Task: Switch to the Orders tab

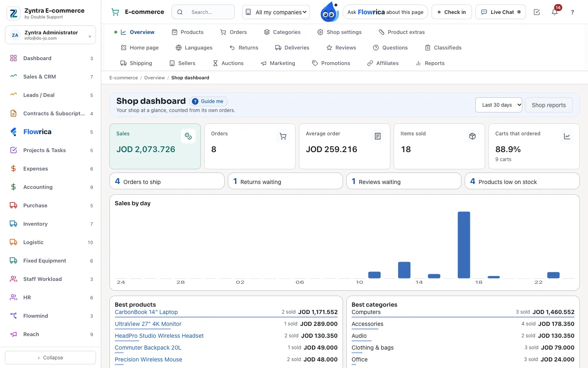Action: click(x=234, y=32)
